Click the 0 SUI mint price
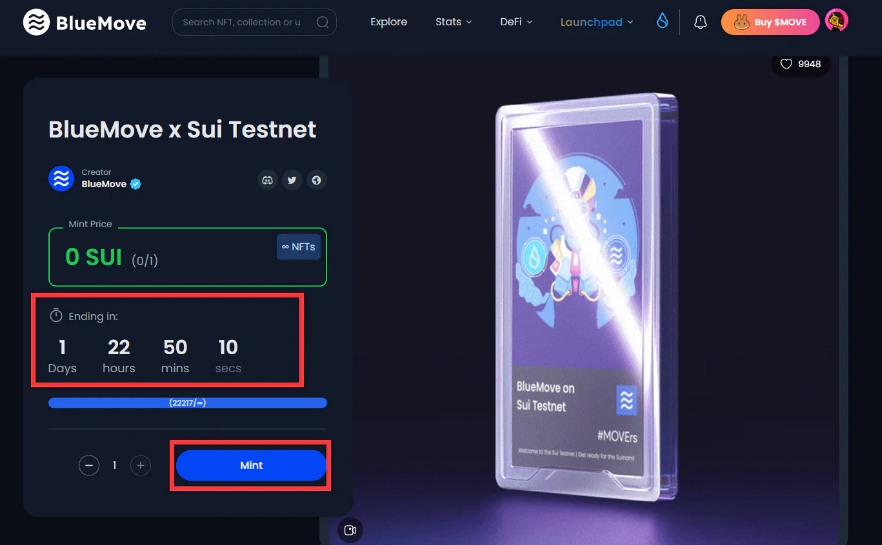 (x=93, y=258)
